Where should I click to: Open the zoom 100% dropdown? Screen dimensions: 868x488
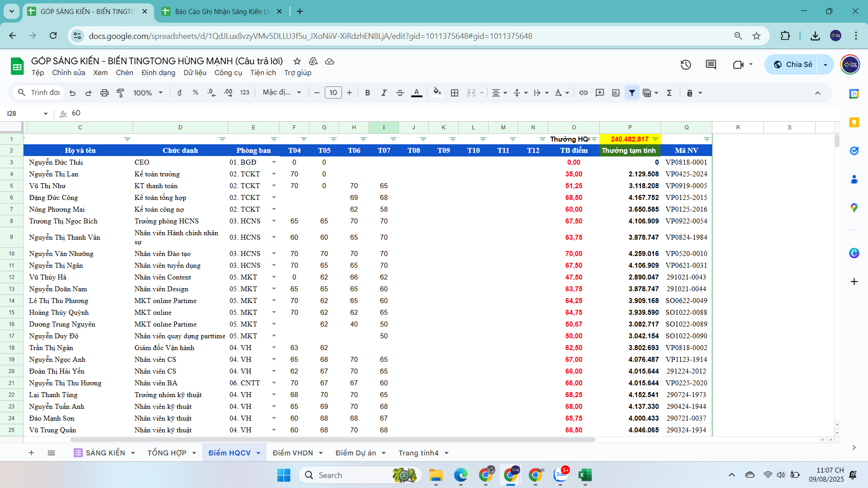tap(148, 93)
